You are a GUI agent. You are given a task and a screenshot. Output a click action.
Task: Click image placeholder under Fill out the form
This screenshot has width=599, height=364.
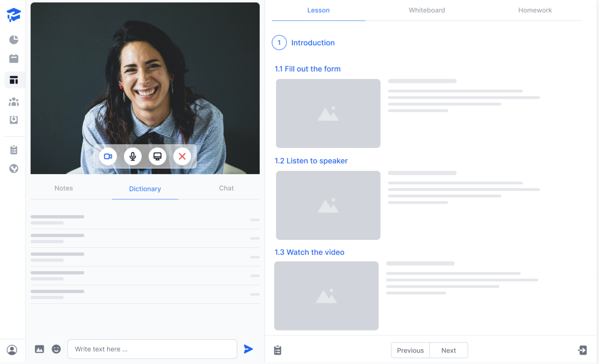tap(328, 113)
